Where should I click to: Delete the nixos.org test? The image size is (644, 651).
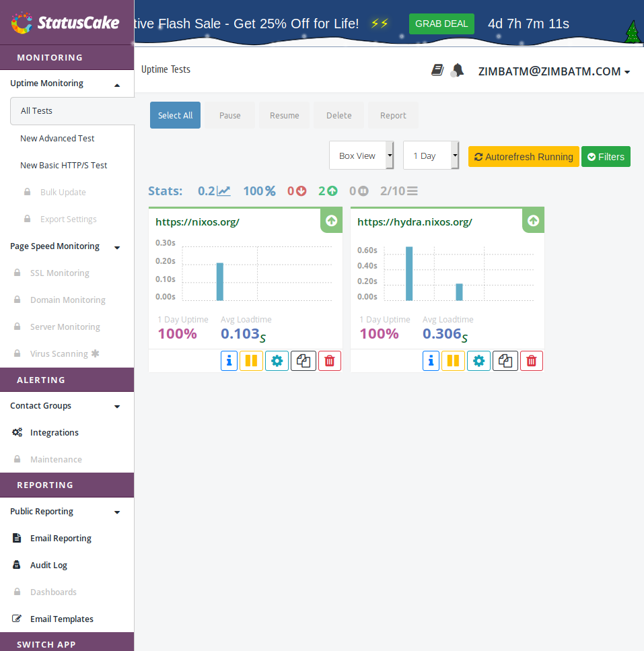[x=330, y=360]
